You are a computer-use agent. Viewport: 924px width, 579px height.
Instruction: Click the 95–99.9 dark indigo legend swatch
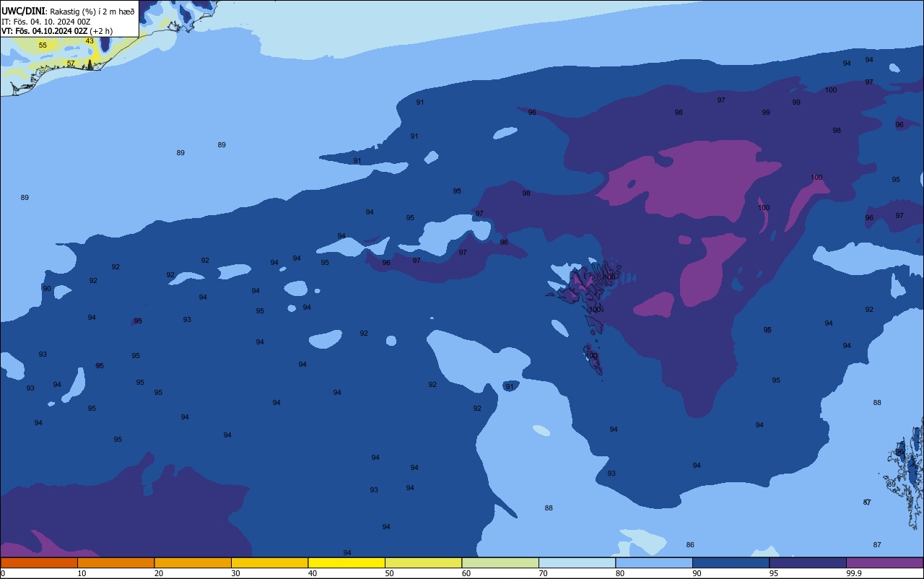pyautogui.click(x=808, y=562)
